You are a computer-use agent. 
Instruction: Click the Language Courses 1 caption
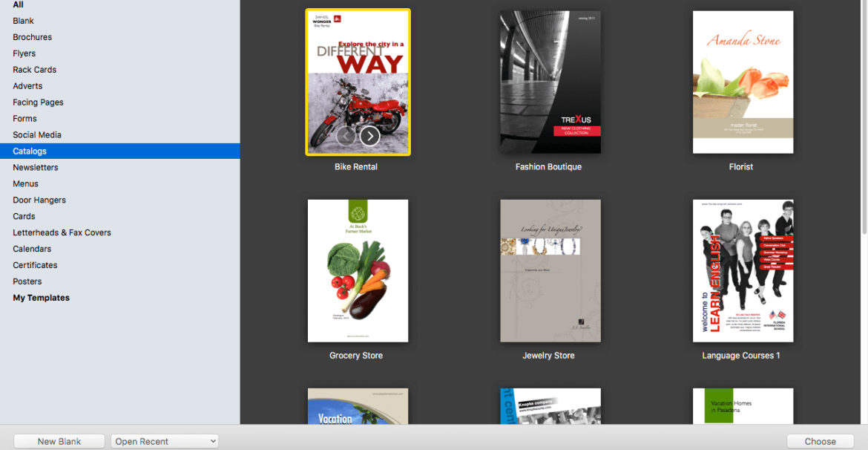(741, 355)
